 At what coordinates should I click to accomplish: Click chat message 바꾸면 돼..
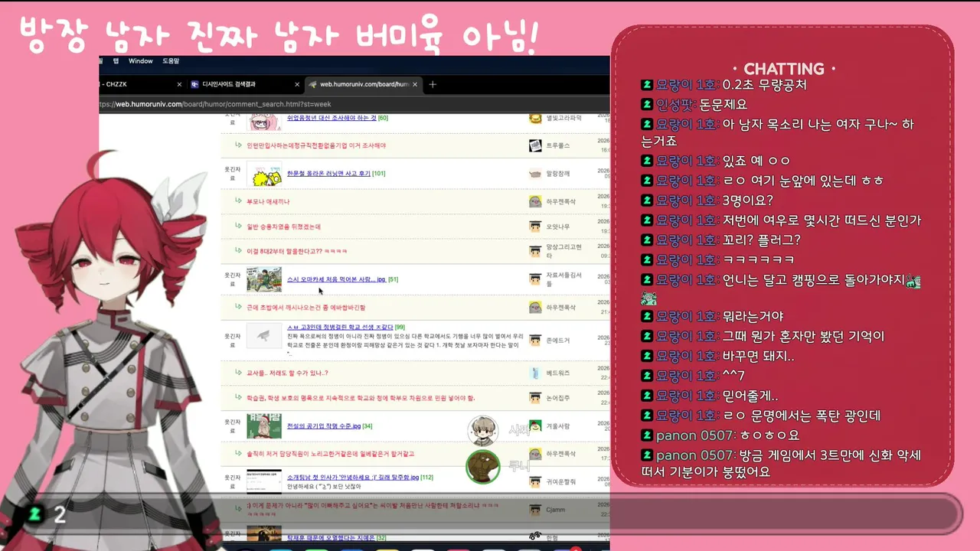(x=758, y=356)
